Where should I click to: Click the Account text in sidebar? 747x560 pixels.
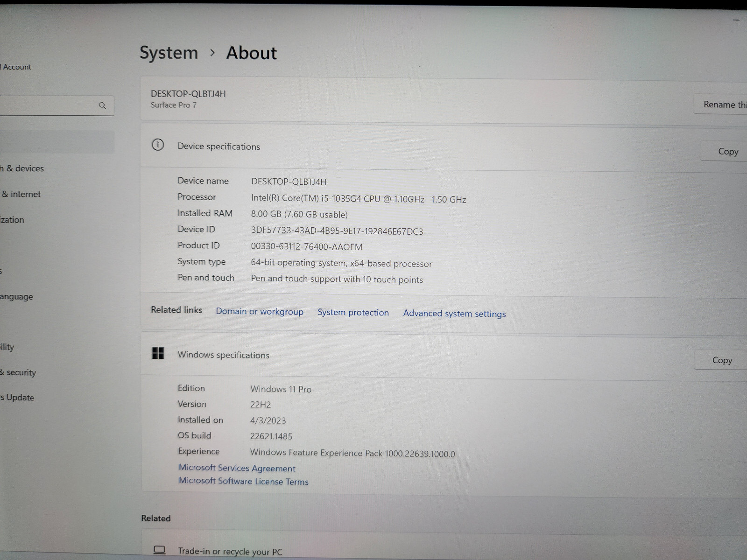tap(17, 67)
